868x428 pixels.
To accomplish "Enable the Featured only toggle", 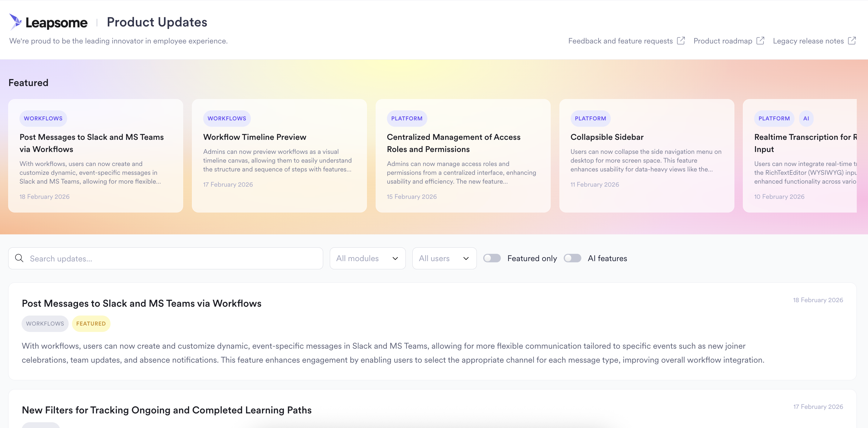I will 492,258.
